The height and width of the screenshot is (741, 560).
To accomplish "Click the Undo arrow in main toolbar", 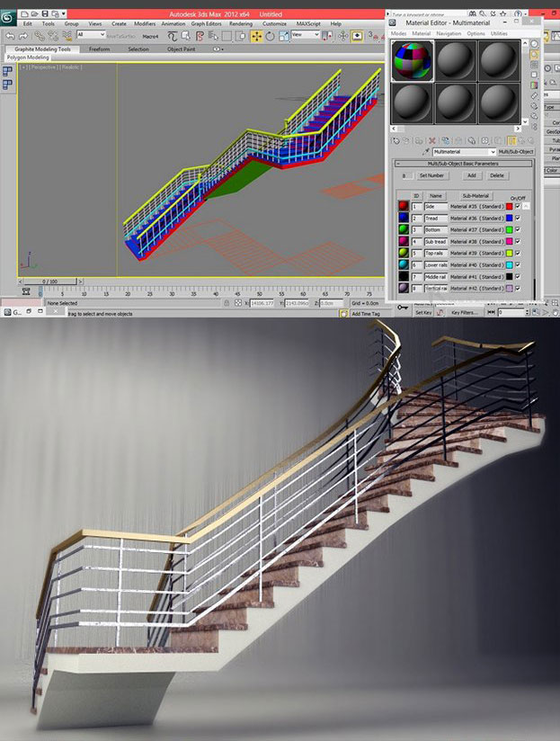I will 9,35.
